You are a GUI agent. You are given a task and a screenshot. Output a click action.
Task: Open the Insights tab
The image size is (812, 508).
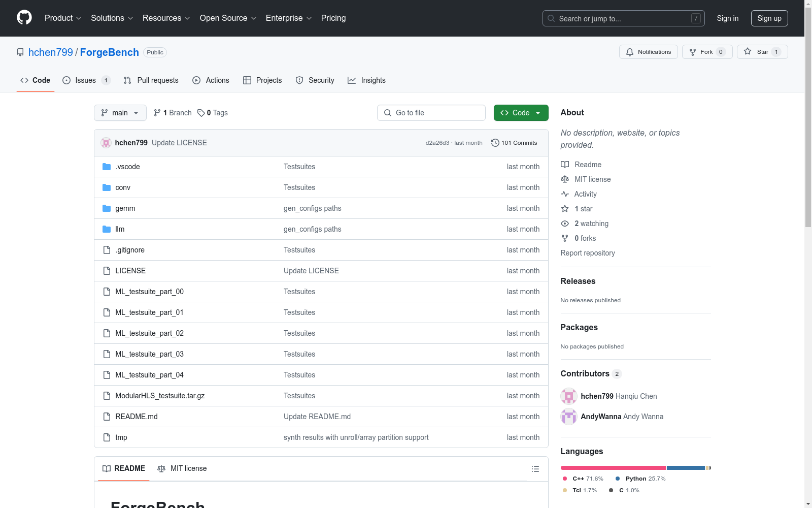click(366, 80)
